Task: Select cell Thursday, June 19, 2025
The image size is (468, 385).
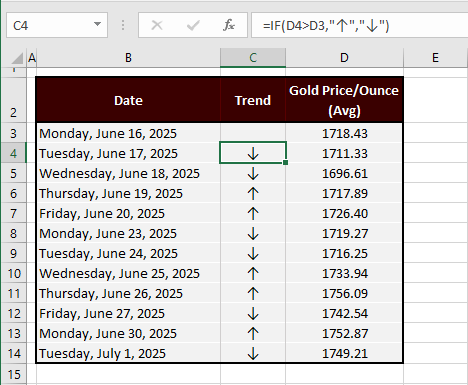Action: pos(128,193)
